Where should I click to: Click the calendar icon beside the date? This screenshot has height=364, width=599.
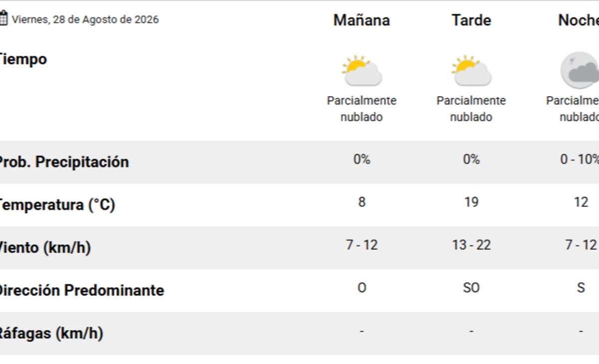(x=3, y=19)
